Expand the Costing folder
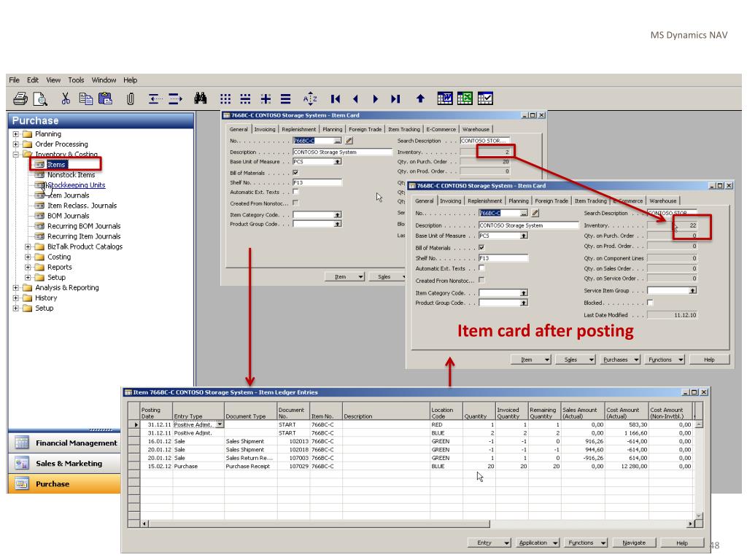747x560 pixels. click(x=28, y=257)
